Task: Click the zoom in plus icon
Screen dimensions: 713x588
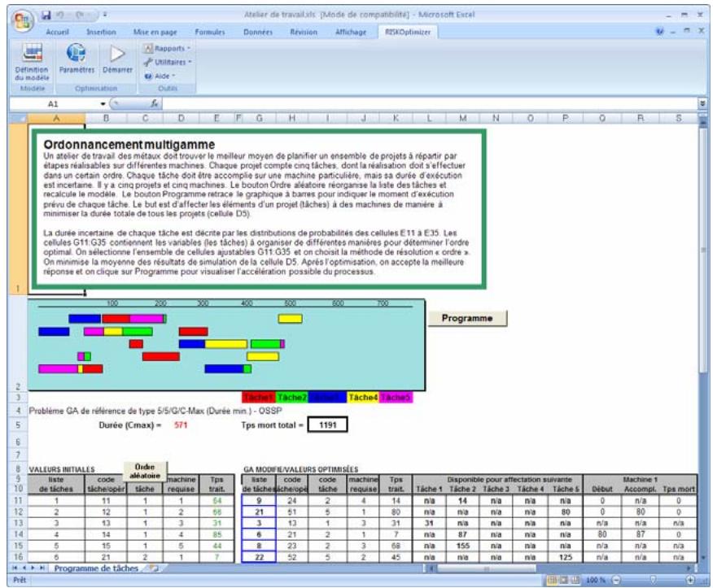Action: coord(690,581)
